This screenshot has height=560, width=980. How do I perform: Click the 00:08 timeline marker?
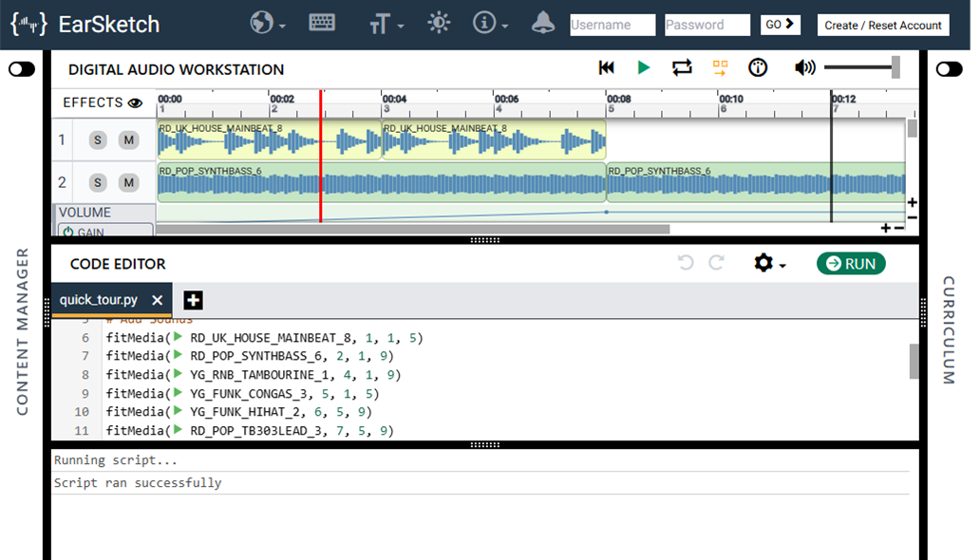coord(619,99)
